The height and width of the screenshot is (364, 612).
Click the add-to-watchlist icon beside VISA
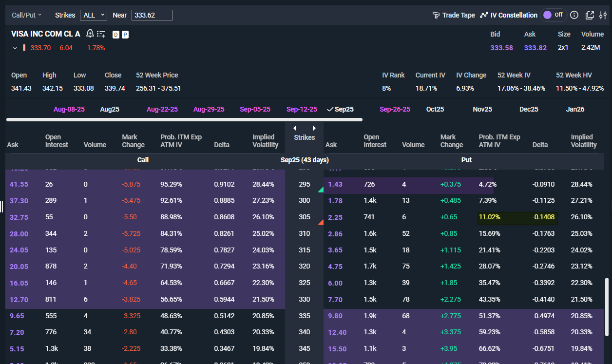pyautogui.click(x=101, y=34)
